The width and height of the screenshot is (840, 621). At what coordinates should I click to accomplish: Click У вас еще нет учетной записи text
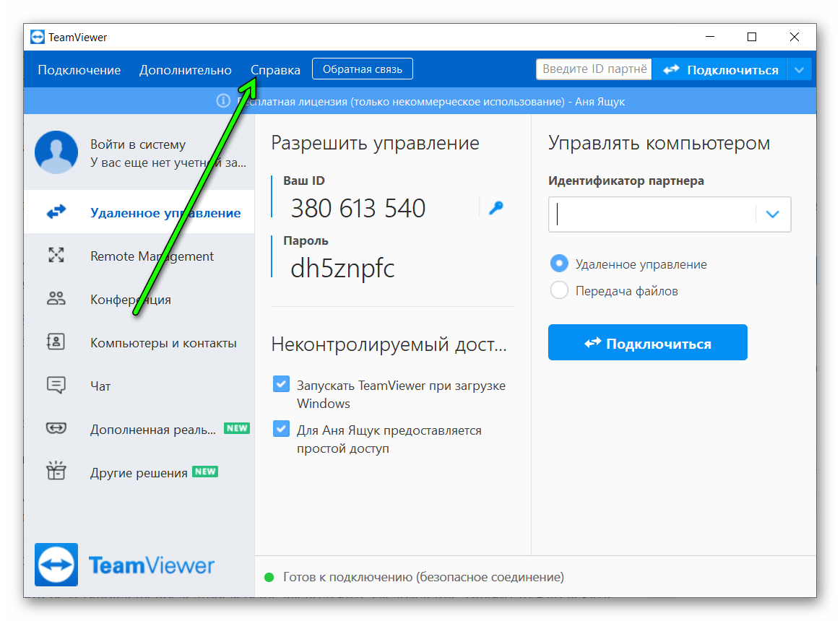[168, 162]
